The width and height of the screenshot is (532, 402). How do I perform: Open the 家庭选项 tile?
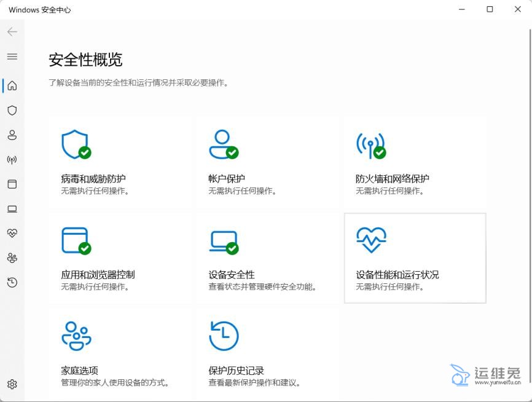point(120,354)
